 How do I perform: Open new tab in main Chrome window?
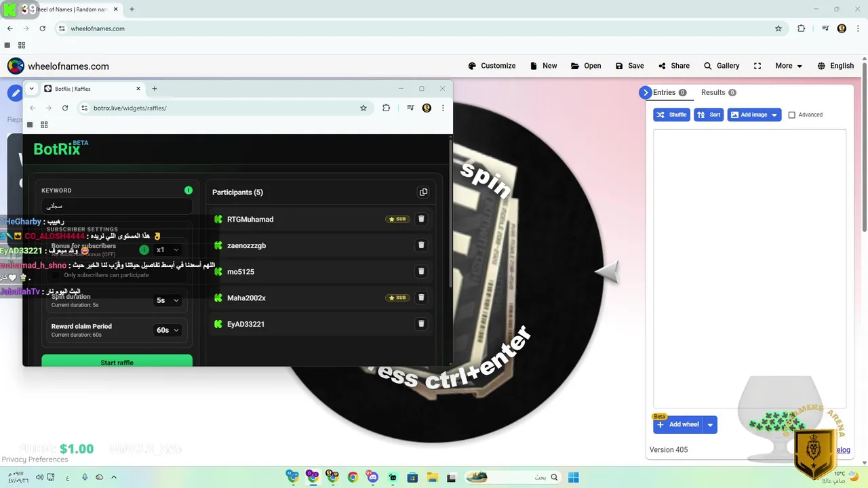click(132, 9)
